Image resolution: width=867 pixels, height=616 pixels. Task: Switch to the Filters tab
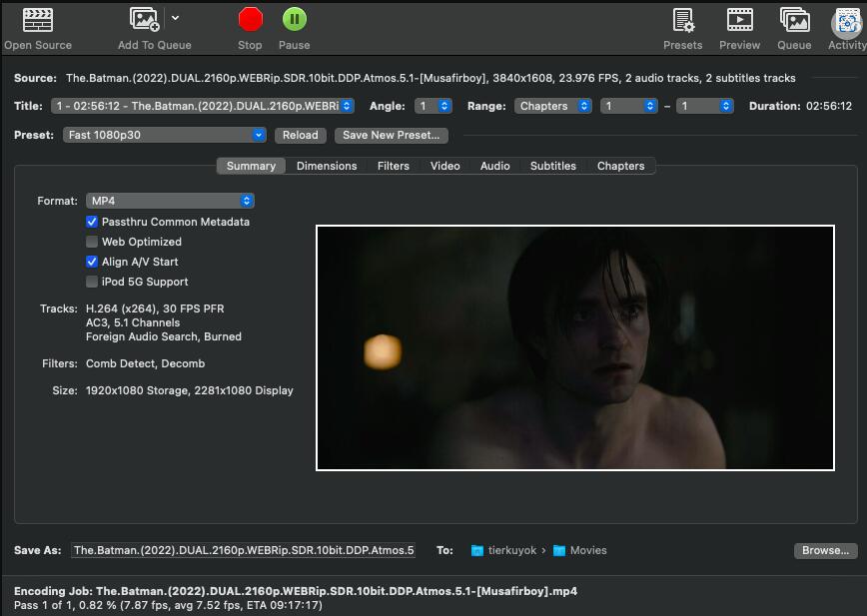[x=394, y=166]
